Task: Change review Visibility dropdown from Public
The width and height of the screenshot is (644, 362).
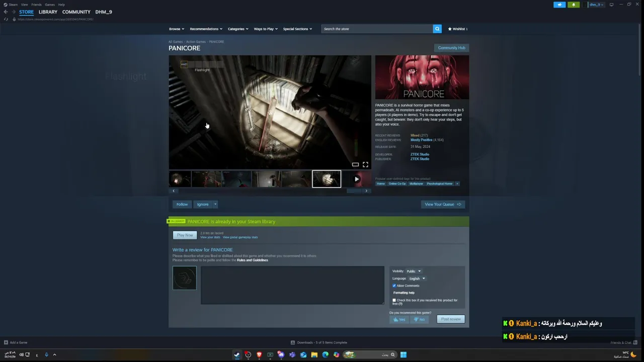Action: tap(414, 271)
